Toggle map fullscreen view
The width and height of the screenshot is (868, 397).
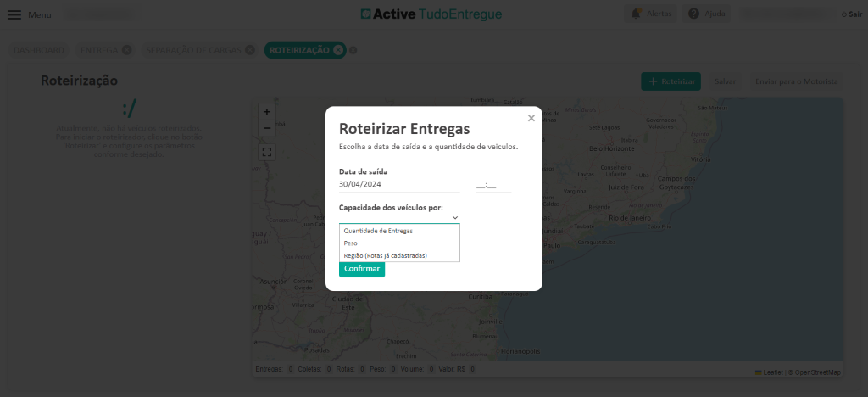click(x=267, y=152)
